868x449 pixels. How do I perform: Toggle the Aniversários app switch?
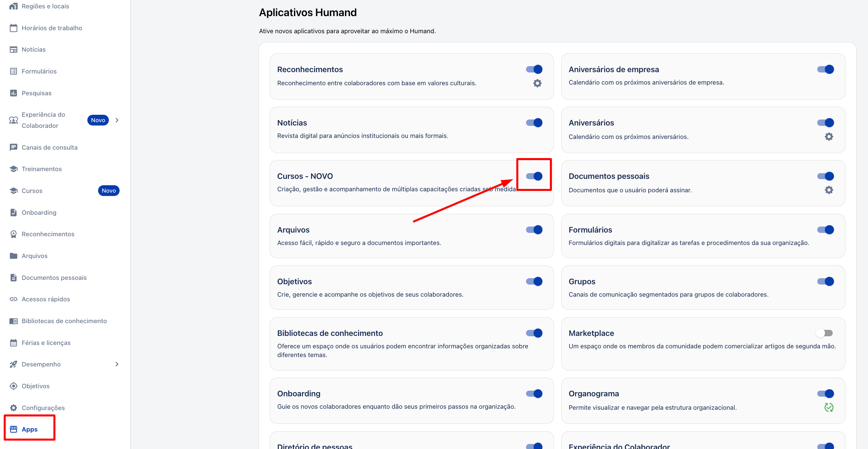(826, 123)
